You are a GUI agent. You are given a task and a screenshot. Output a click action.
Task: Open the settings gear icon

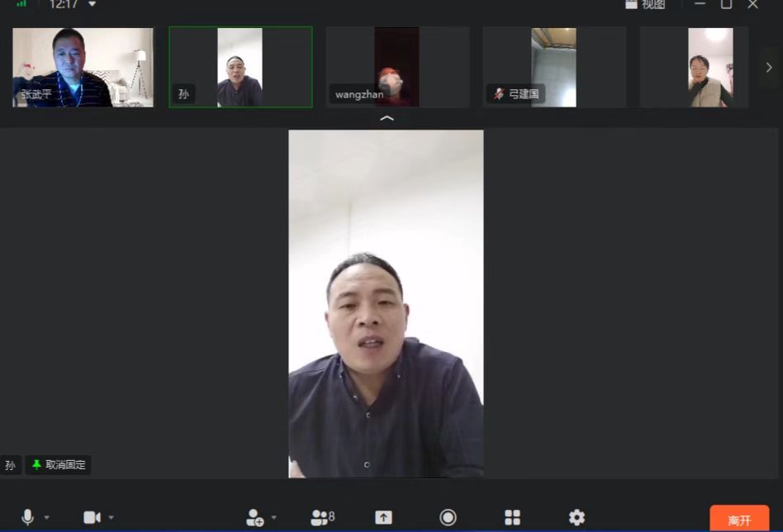tap(577, 517)
